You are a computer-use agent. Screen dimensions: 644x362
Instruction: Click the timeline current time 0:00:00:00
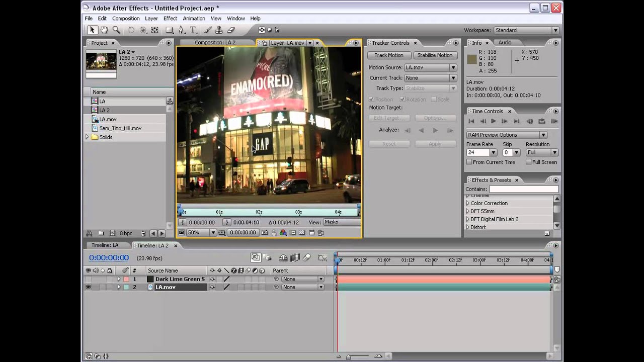(x=109, y=258)
